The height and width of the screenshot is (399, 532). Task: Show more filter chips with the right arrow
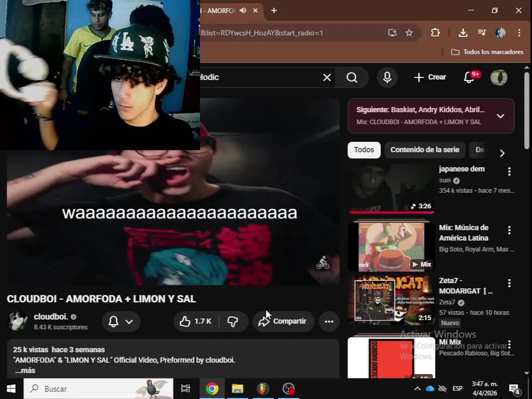(502, 153)
